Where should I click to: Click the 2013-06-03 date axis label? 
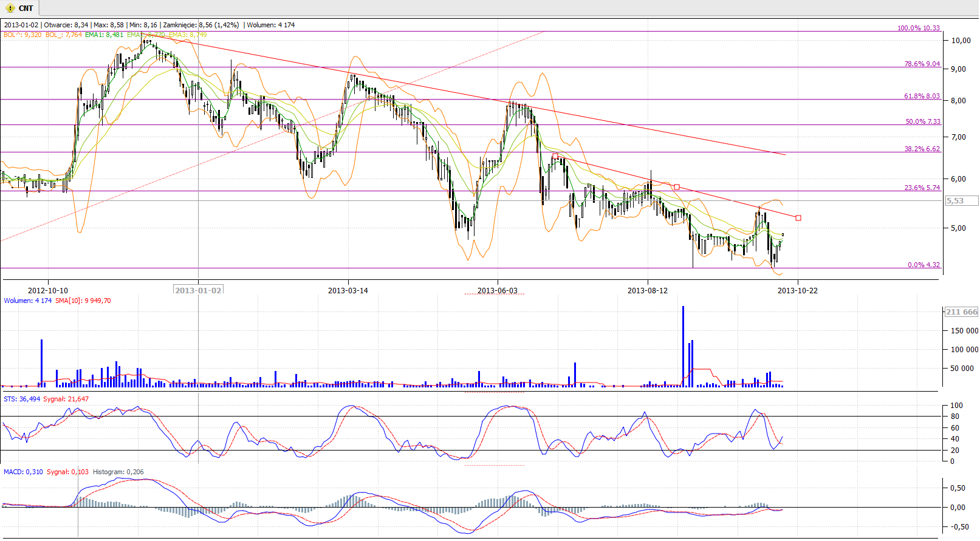[498, 290]
